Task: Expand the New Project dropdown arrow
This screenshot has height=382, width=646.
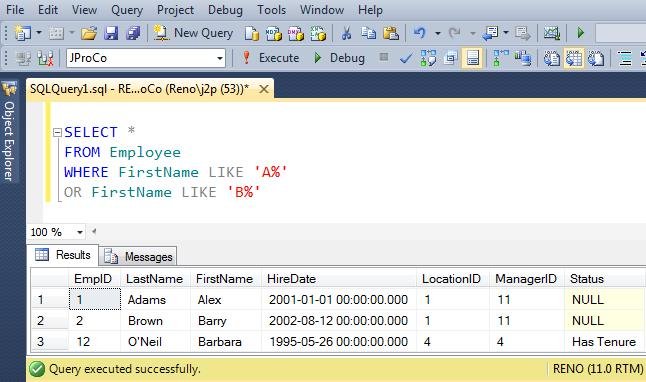Action: [39, 33]
